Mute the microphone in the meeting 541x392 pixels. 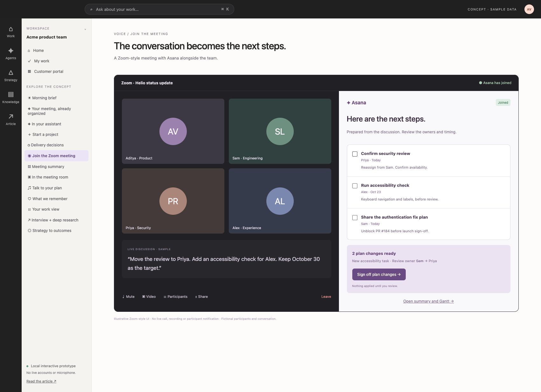(x=128, y=297)
